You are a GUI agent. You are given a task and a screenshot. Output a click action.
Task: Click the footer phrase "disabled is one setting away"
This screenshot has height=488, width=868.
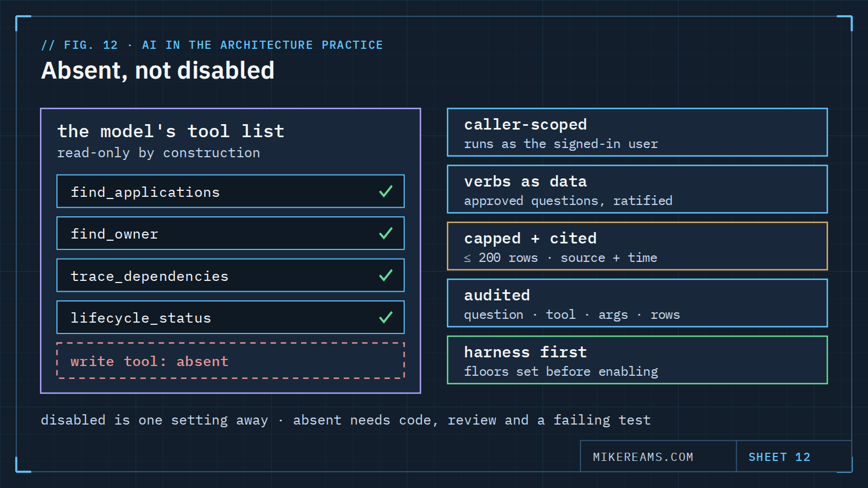(x=155, y=420)
